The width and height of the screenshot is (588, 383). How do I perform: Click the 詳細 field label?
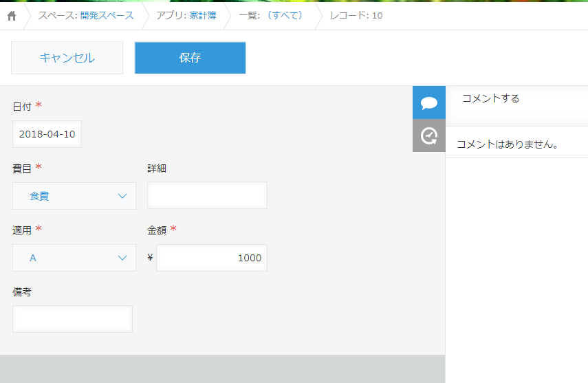pyautogui.click(x=157, y=168)
